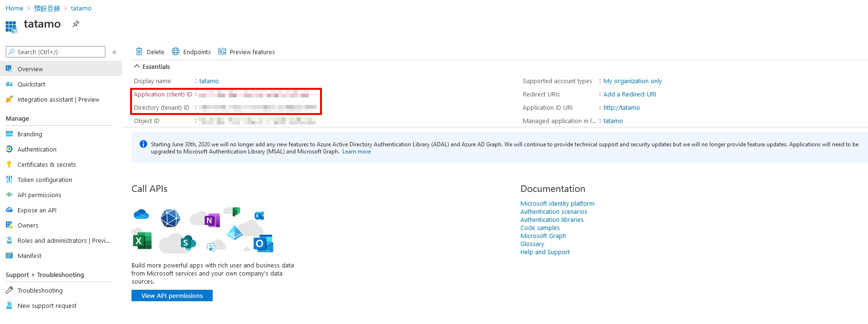The height and width of the screenshot is (324, 868).
Task: Open the Code samples link
Action: click(540, 228)
